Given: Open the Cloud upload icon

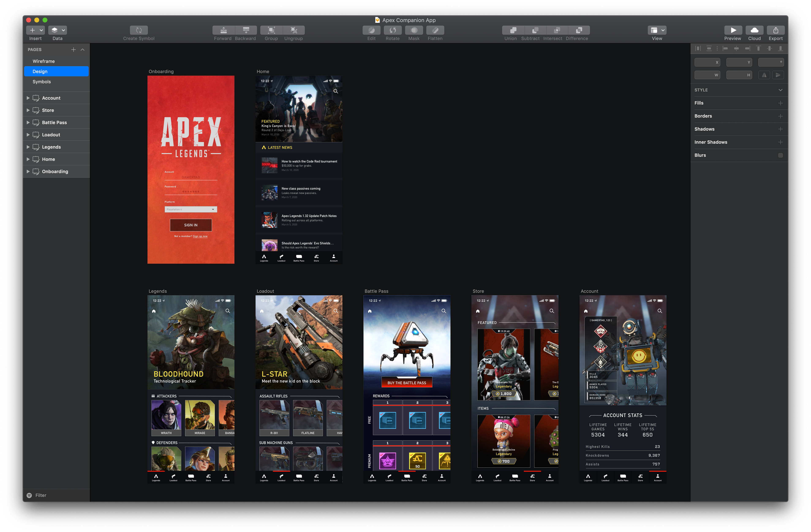Looking at the screenshot, I should tap(754, 30).
